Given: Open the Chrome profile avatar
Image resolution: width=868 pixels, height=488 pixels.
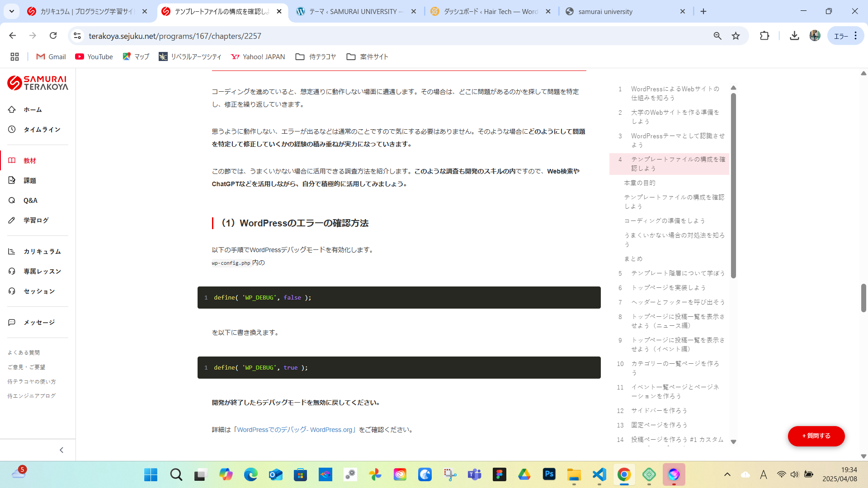Looking at the screenshot, I should click(x=815, y=36).
